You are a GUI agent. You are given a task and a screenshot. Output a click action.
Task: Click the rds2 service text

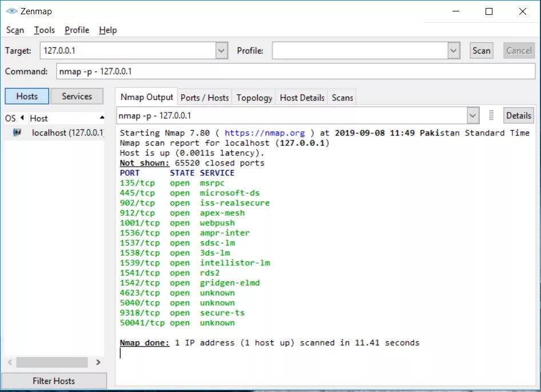point(210,273)
